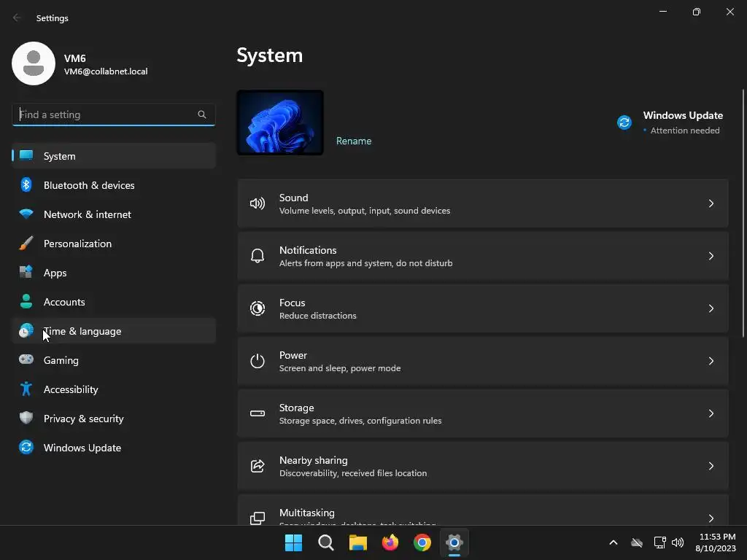The image size is (747, 560).
Task: Go to Bluetooth & devices
Action: [x=114, y=184]
